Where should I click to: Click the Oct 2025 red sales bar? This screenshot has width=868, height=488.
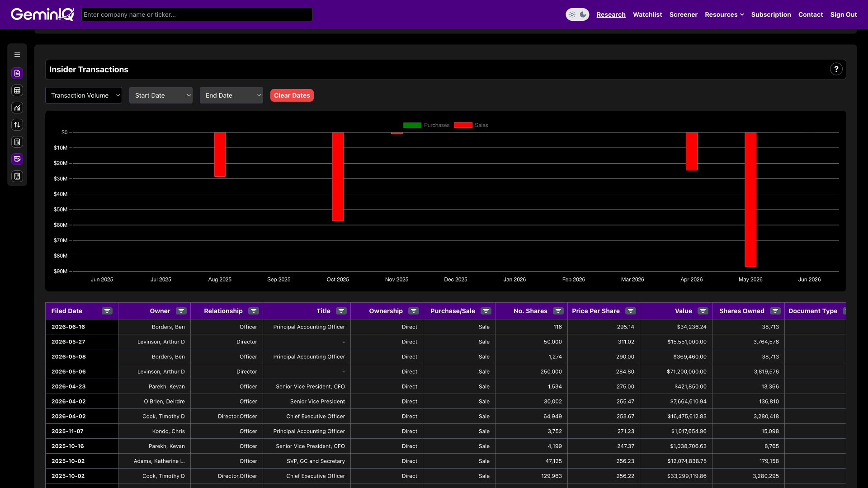[x=338, y=177]
